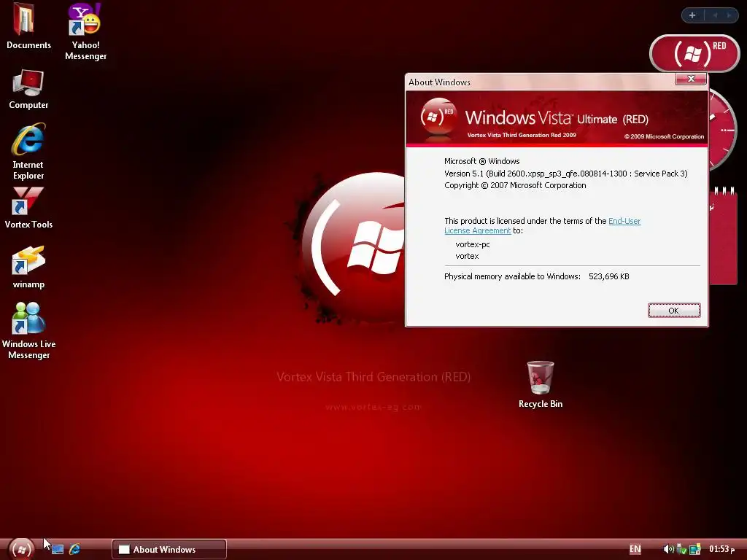Launch Internet Explorer from quick launch
Viewport: 747px width, 560px height.
pos(75,549)
